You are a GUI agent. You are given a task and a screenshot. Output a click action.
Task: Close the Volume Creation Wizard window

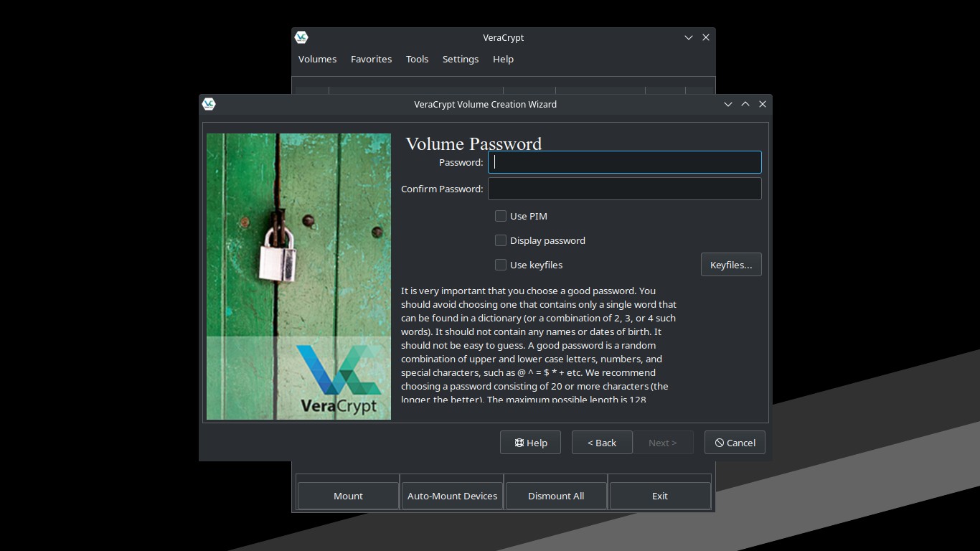point(763,104)
